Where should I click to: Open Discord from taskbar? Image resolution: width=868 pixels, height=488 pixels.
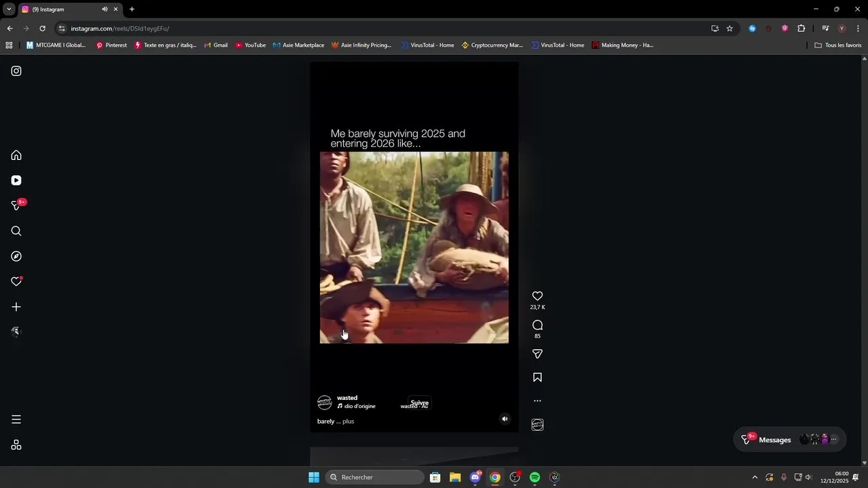[475, 477]
